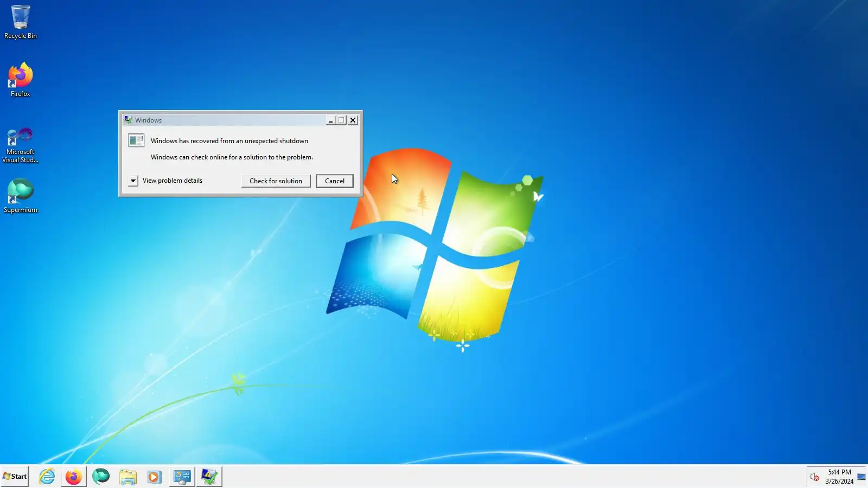Image resolution: width=868 pixels, height=488 pixels.
Task: Open the Recycle Bin desktop icon
Action: point(21,22)
